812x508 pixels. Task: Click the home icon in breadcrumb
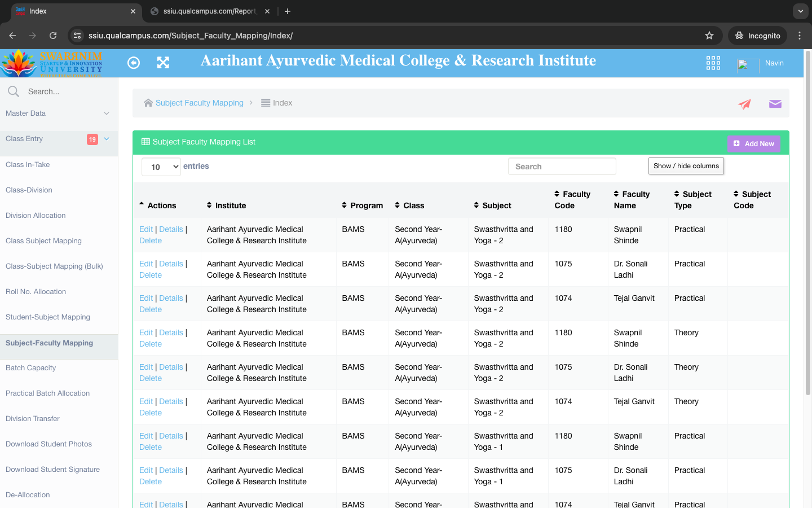[x=148, y=103]
